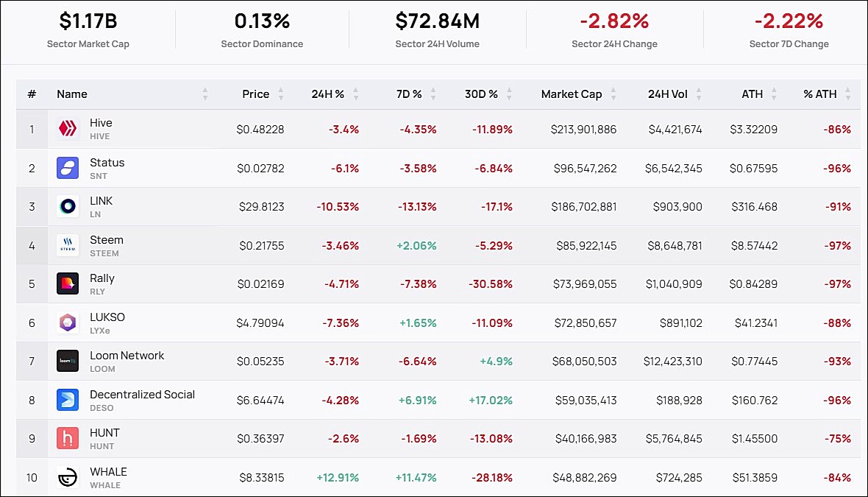The height and width of the screenshot is (497, 868).
Task: Click Decentralized Social price $6.64474
Action: [x=260, y=400]
